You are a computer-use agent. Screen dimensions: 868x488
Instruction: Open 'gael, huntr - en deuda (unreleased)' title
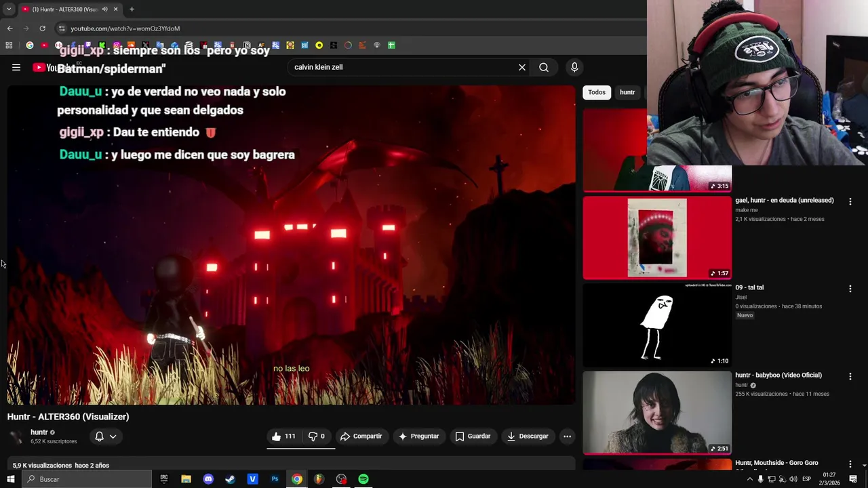pos(785,201)
